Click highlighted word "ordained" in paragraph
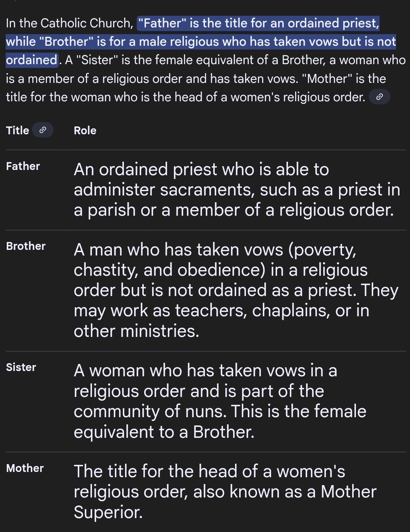The image size is (410, 532). coord(32,60)
